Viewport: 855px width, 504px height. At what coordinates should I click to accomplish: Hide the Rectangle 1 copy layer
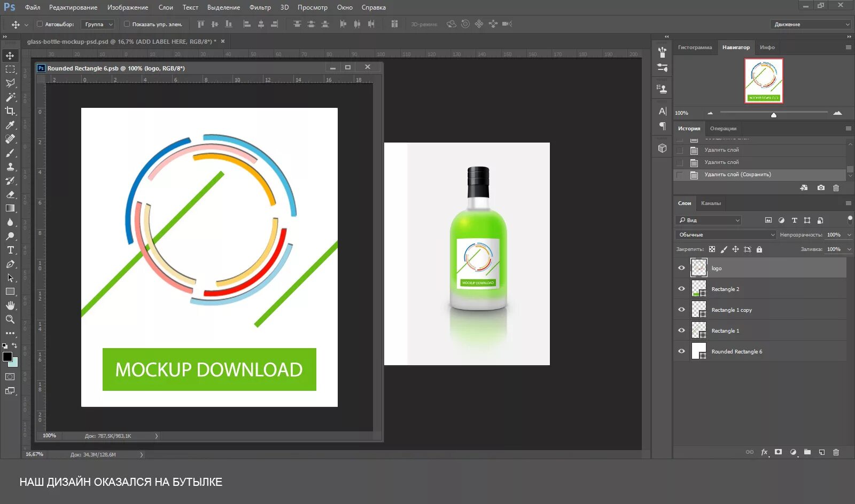point(681,310)
